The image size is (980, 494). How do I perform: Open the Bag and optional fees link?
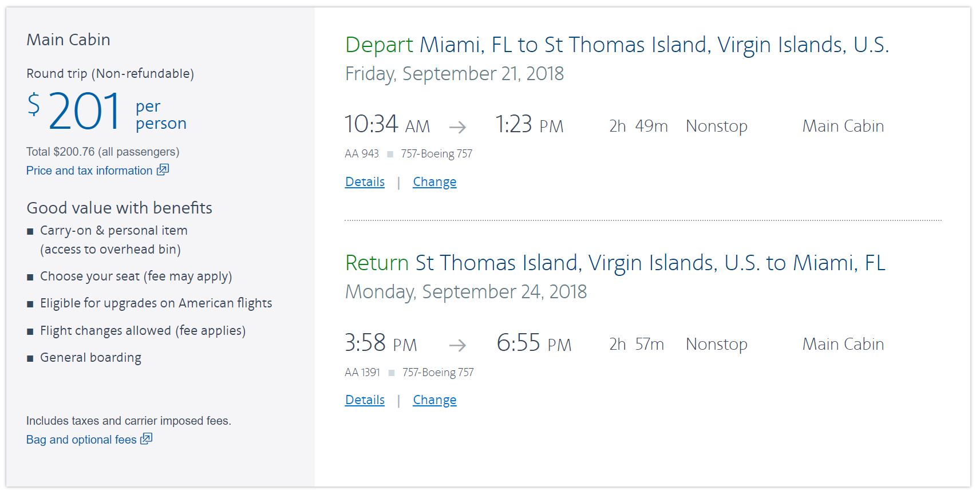pyautogui.click(x=81, y=440)
